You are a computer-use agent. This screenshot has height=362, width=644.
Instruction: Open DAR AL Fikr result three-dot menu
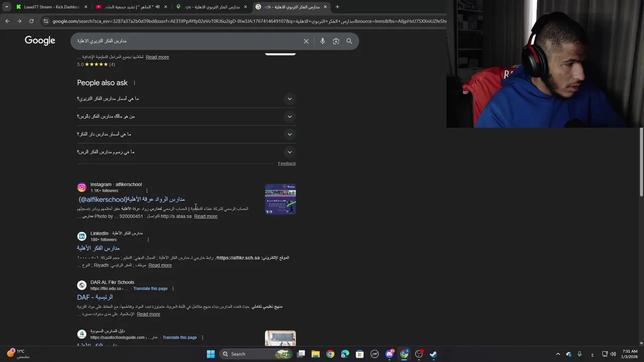tap(173, 289)
